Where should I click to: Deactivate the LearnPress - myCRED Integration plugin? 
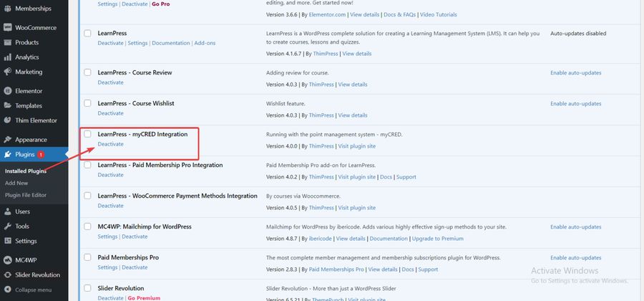click(x=110, y=144)
